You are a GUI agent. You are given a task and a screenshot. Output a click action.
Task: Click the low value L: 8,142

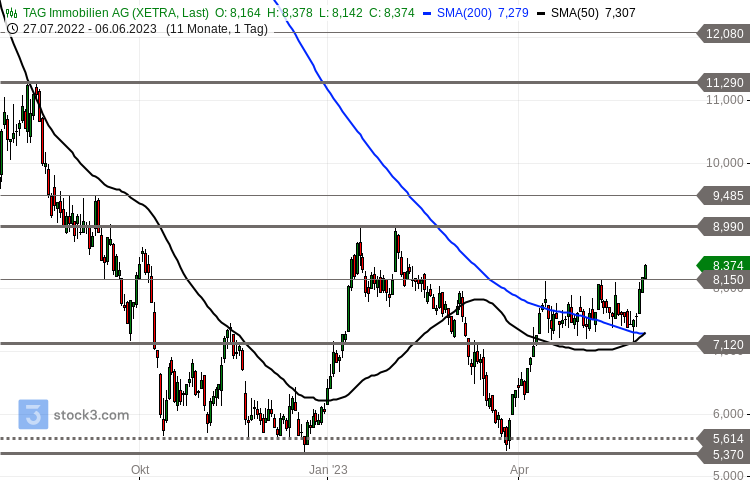click(341, 13)
